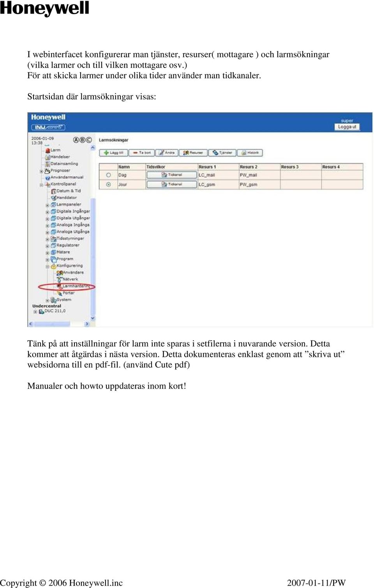This screenshot has width=374, height=588.
Task: Expand the Larmpaneler tree node
Action: coord(48,205)
